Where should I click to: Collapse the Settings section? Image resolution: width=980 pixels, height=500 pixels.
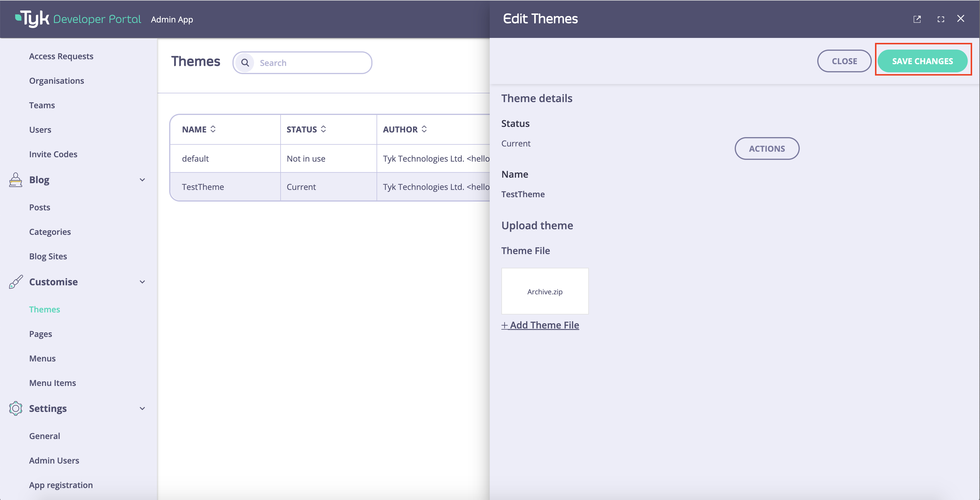(x=142, y=408)
